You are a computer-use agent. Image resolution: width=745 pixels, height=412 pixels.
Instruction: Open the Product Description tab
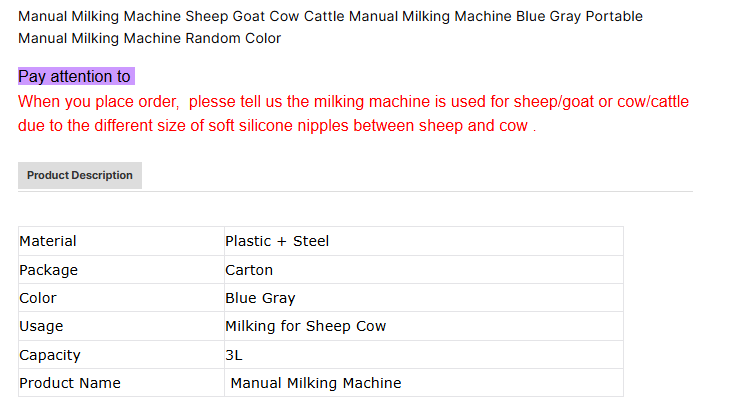point(80,175)
